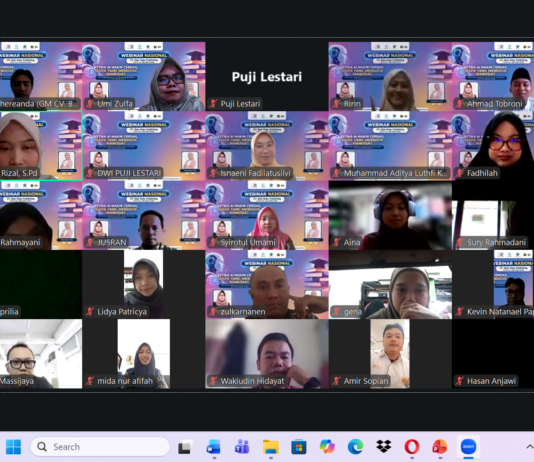Click the Zoom app taskbar icon
This screenshot has height=462, width=534.
click(x=468, y=447)
